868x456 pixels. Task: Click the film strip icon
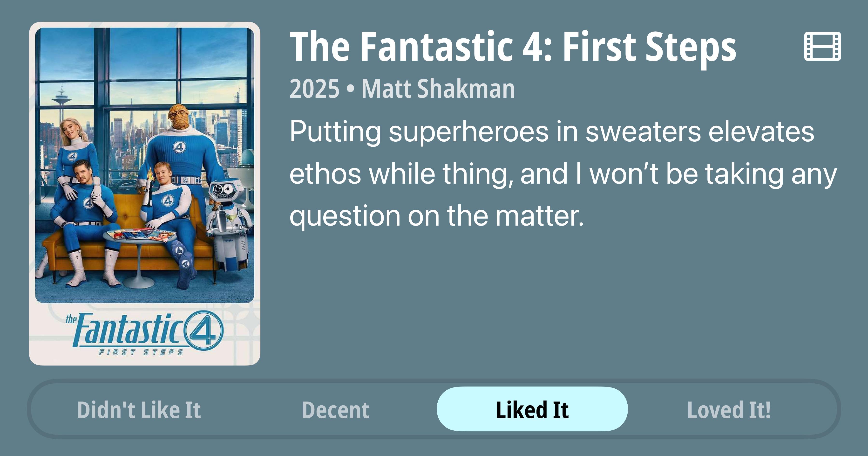click(822, 47)
